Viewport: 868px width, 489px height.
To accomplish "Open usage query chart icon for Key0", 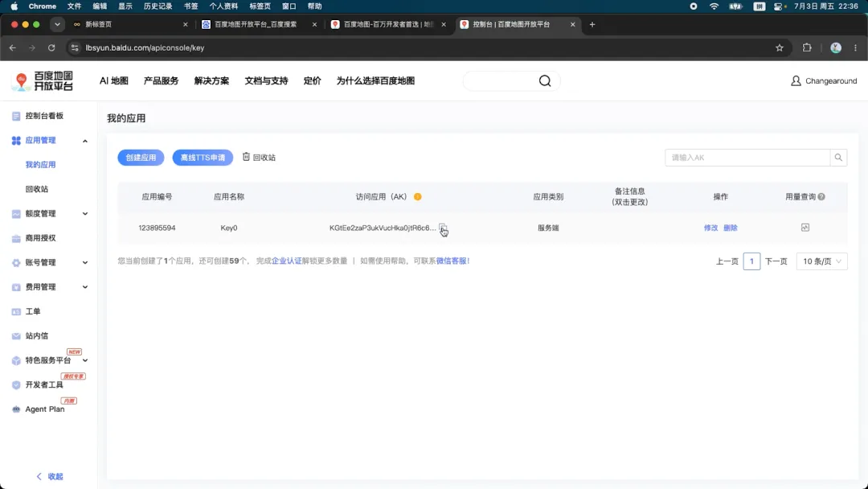I will coord(805,227).
